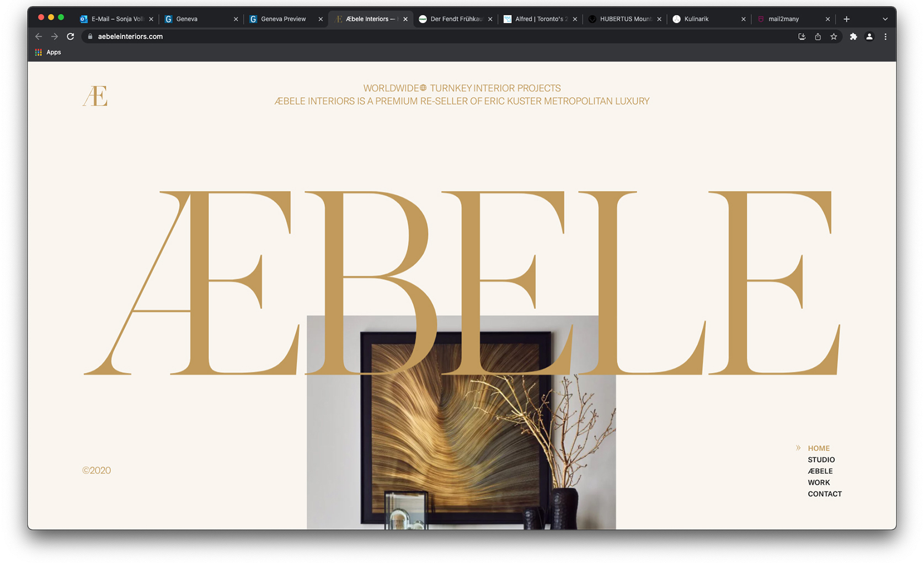Image resolution: width=924 pixels, height=563 pixels.
Task: Open the tab search chevron
Action: tap(885, 19)
